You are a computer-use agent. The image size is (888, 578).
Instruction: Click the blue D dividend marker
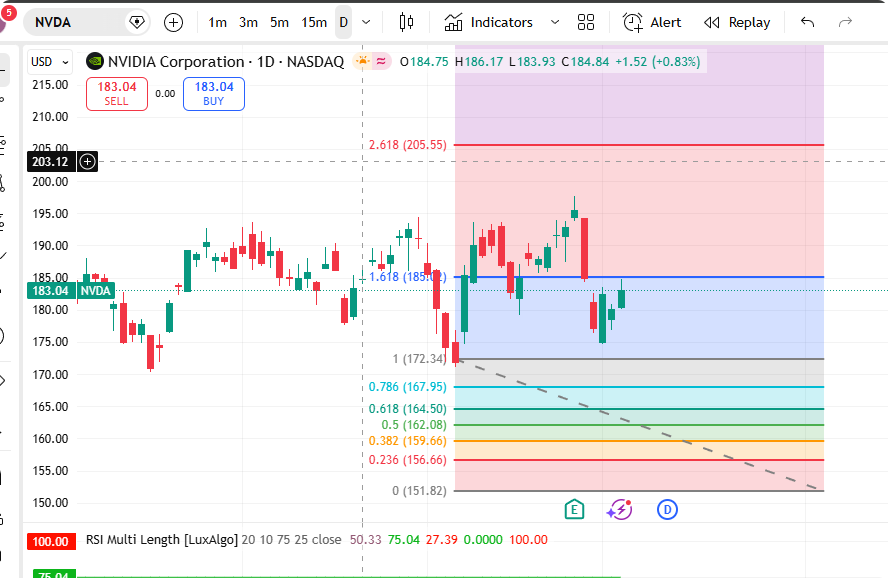[x=667, y=510]
